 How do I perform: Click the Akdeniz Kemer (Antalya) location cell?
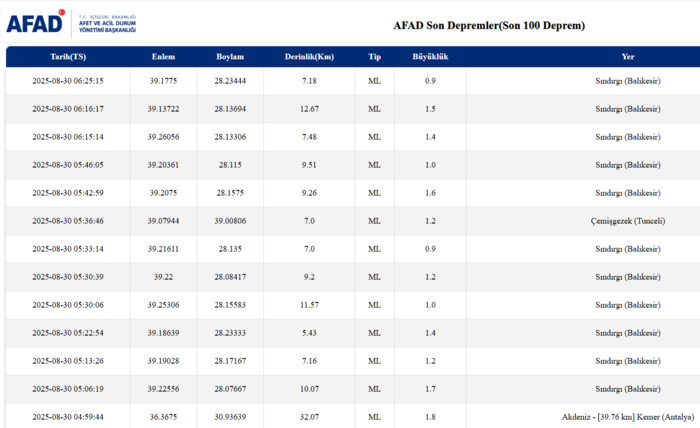coord(628,417)
